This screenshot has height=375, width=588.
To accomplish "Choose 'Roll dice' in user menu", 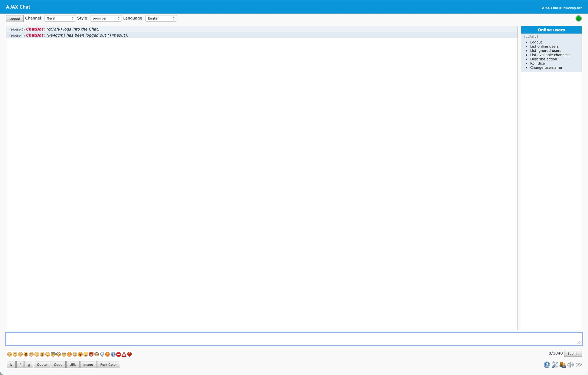I will (x=537, y=63).
